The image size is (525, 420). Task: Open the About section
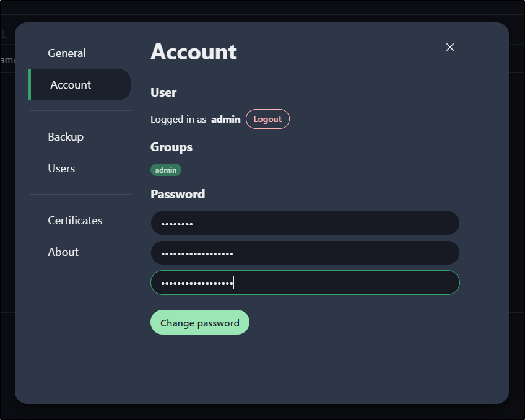[x=63, y=252]
